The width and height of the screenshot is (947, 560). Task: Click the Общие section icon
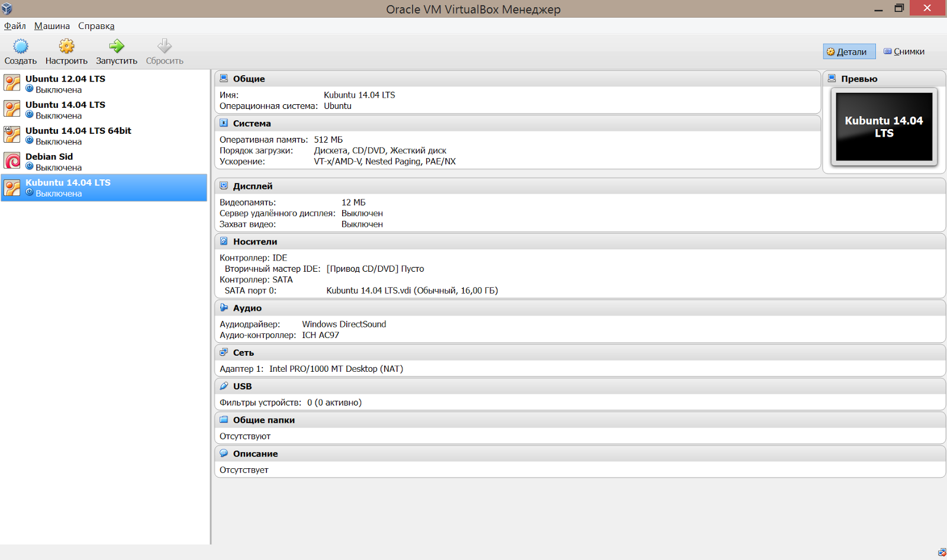pos(224,78)
